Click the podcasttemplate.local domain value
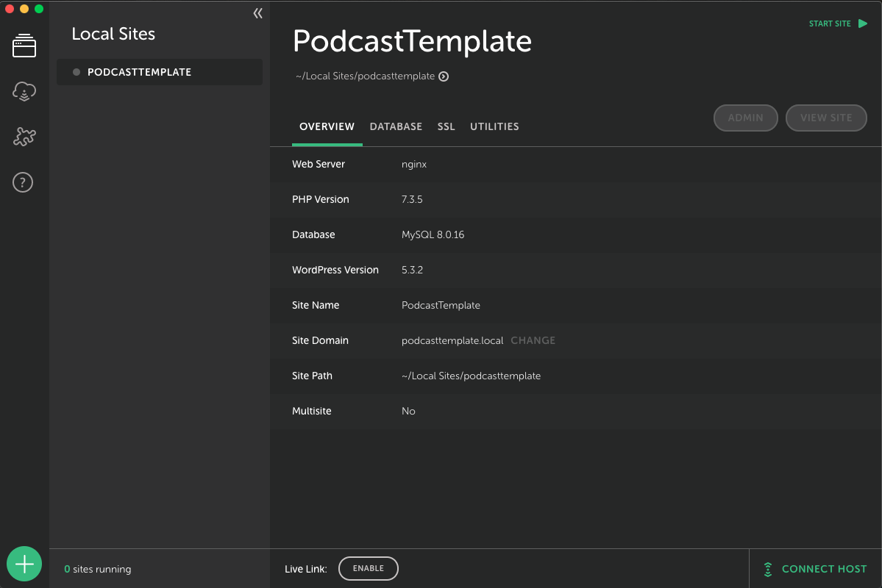Image resolution: width=882 pixels, height=588 pixels. pos(452,340)
